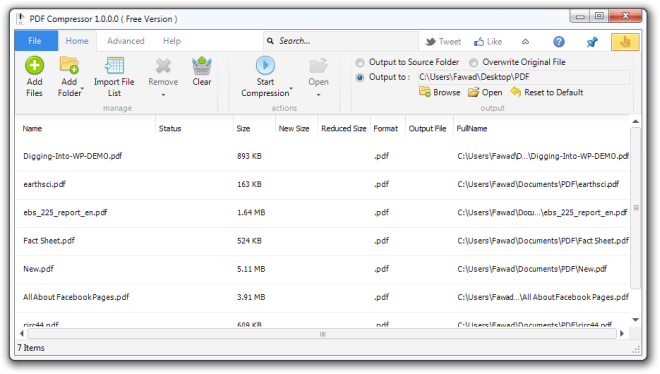This screenshot has width=660, height=374.
Task: Select the New.pdf file row
Action: tap(322, 269)
